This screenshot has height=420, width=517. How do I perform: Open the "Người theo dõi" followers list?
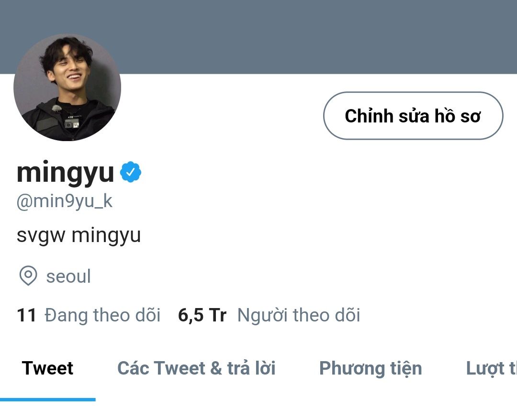coord(299,315)
